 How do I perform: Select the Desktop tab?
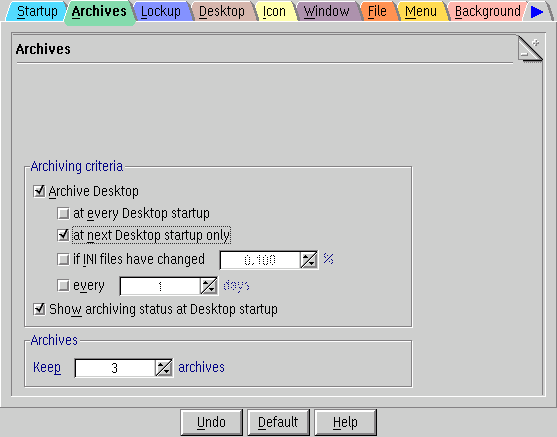point(222,11)
